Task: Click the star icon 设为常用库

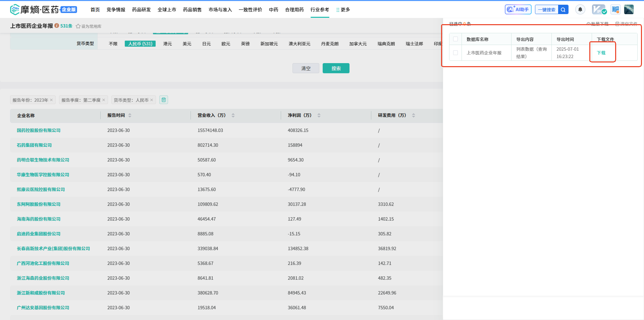Action: tap(78, 26)
